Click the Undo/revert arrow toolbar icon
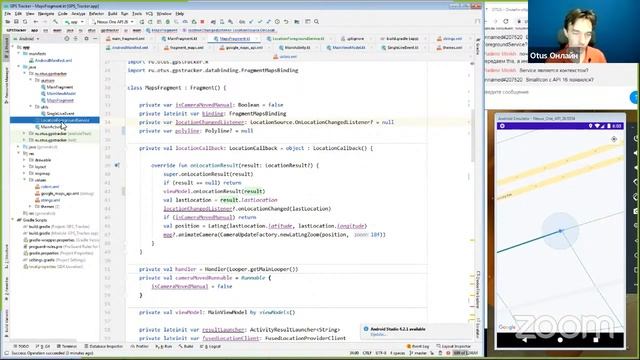The width and height of the screenshot is (640, 360). pos(286,22)
